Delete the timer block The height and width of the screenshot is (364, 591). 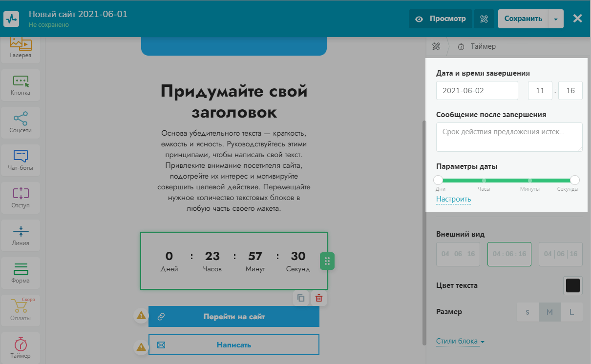[x=319, y=298]
